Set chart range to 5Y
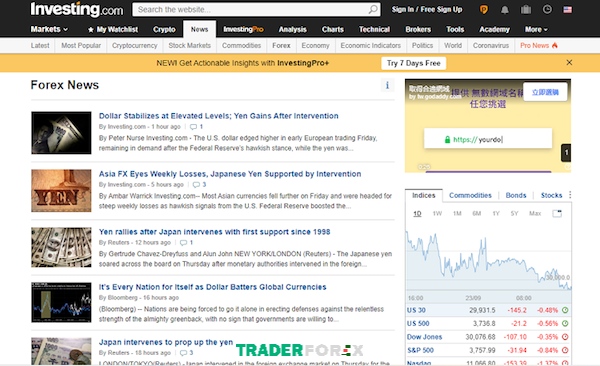600x366 pixels. (x=514, y=213)
